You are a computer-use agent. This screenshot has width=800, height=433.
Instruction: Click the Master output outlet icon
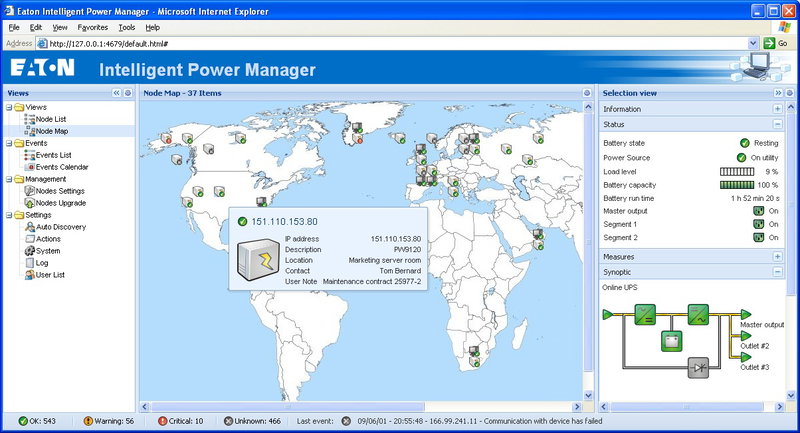(x=758, y=211)
